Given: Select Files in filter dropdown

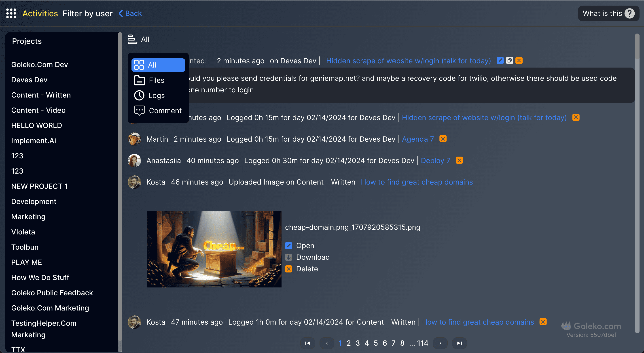Looking at the screenshot, I should coord(157,80).
